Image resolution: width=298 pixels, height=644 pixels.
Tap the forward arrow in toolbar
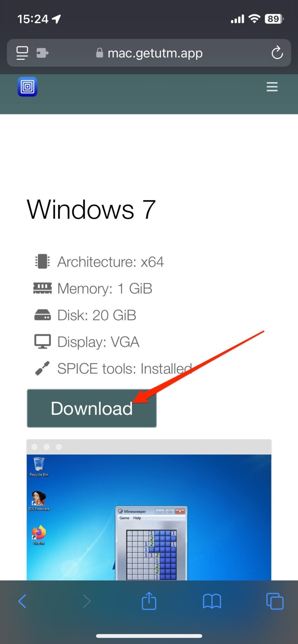(x=87, y=601)
